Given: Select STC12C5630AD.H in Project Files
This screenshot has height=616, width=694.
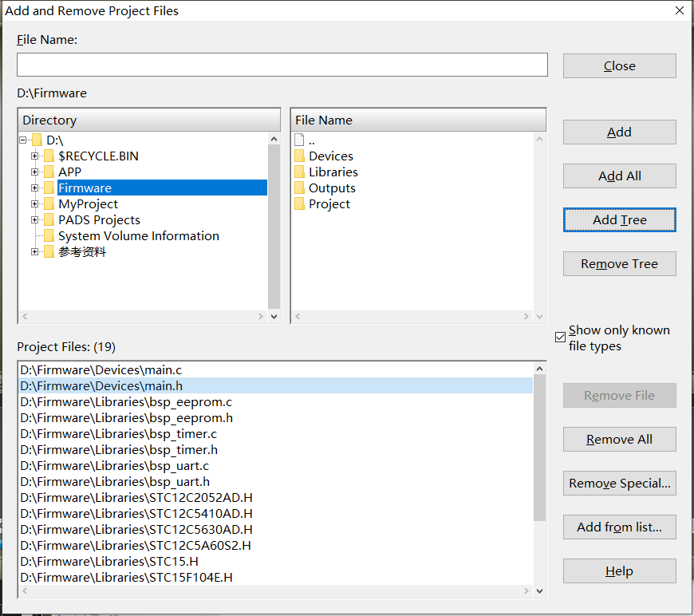Looking at the screenshot, I should point(276,529).
